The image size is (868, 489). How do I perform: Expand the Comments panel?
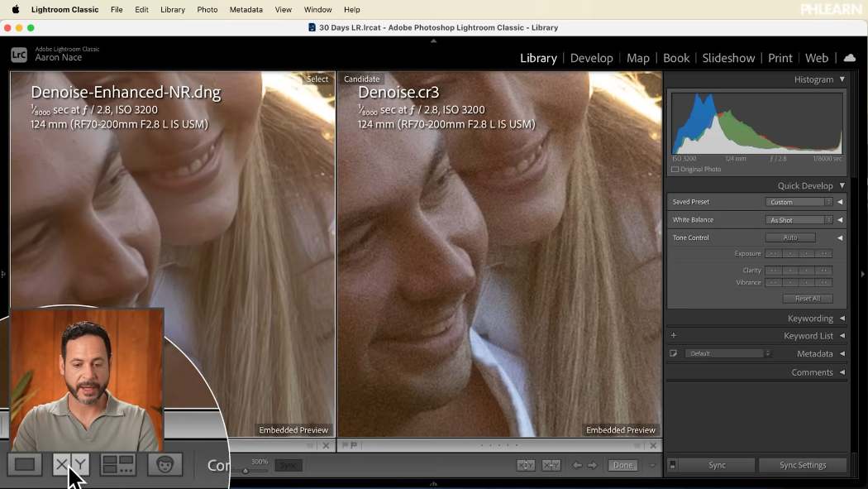click(842, 372)
